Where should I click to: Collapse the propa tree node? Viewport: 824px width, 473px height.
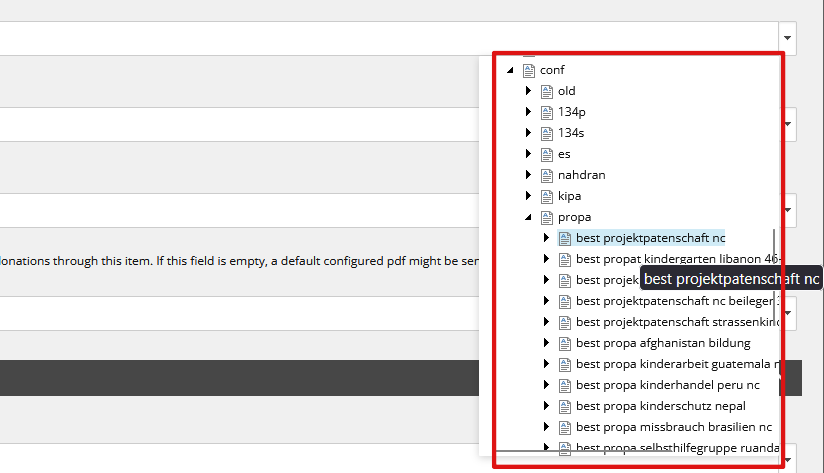coord(528,217)
